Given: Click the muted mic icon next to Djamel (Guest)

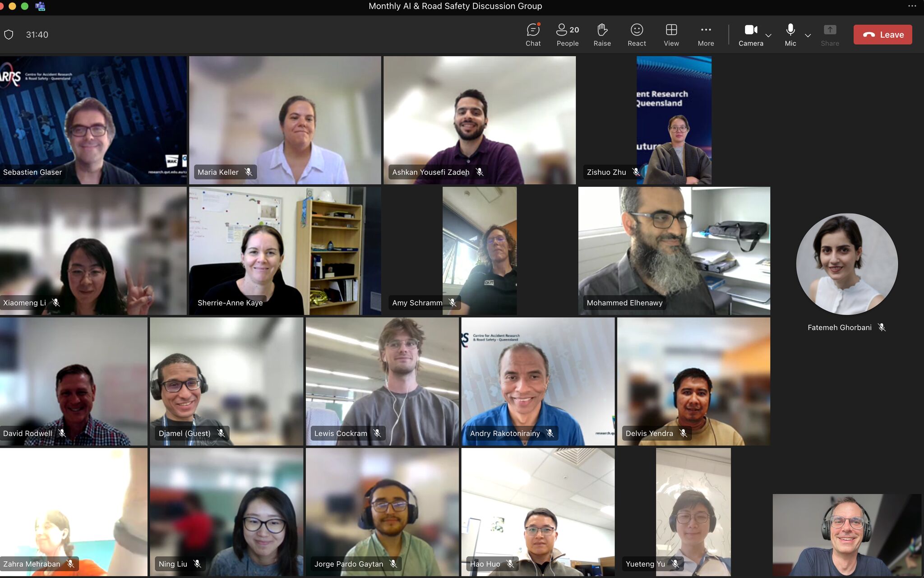Looking at the screenshot, I should pyautogui.click(x=221, y=433).
